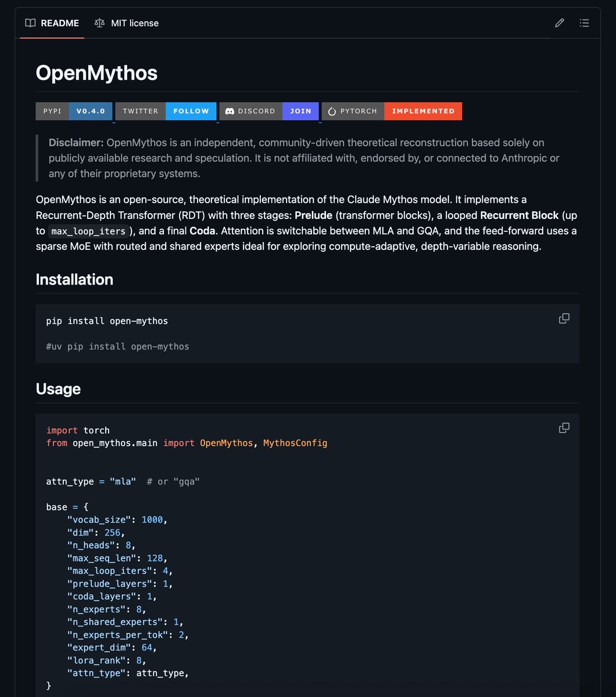The width and height of the screenshot is (616, 697).
Task: Click the "n_experts_per_tok": 2 line
Action: pos(128,635)
